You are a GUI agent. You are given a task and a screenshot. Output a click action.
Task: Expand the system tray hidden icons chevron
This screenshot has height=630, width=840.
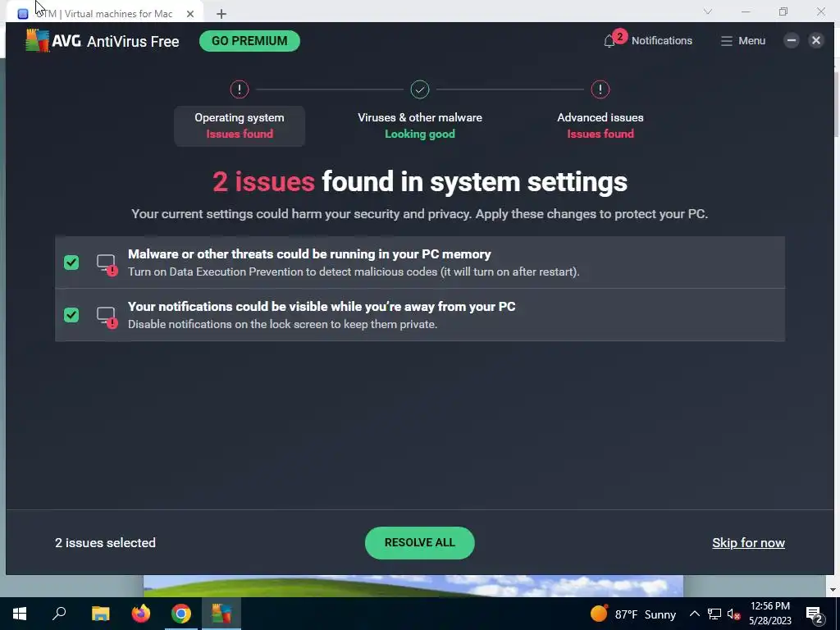(694, 614)
